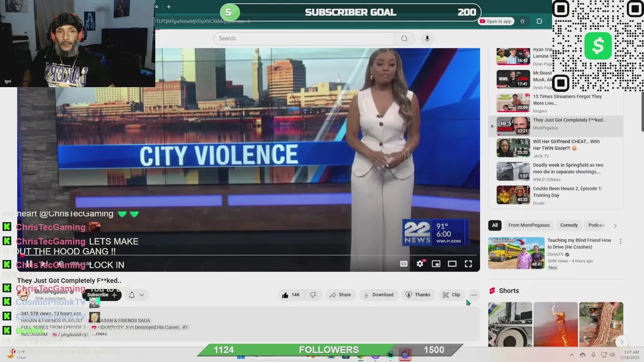Start voice search with the microphone
This screenshot has height=362, width=644.
[427, 39]
